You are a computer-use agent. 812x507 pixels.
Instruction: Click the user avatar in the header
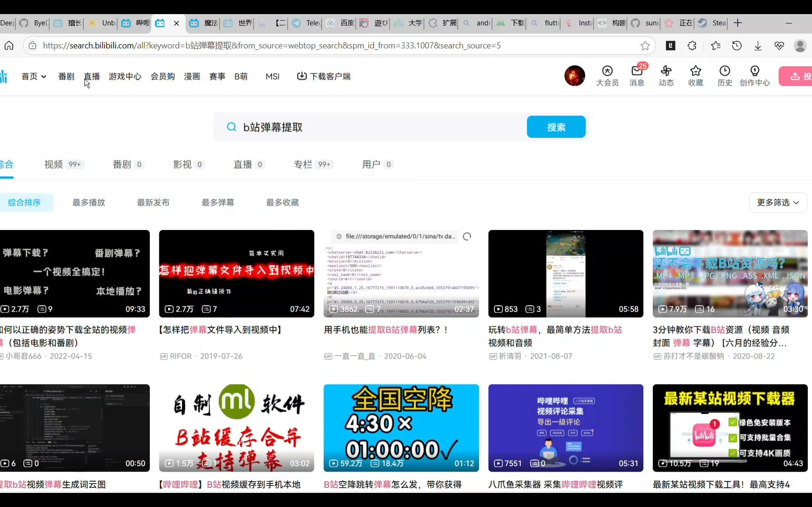point(575,76)
